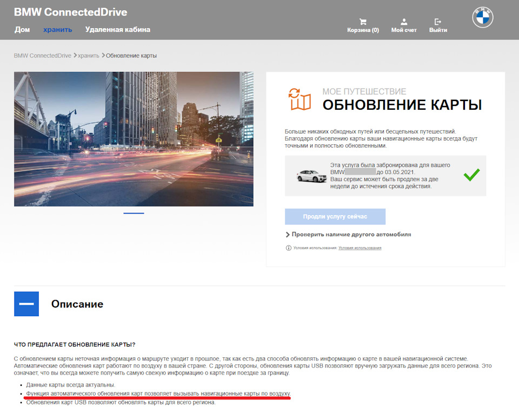The height and width of the screenshot is (420, 519).
Task: Click the green checkmark booked status
Action: [x=471, y=175]
